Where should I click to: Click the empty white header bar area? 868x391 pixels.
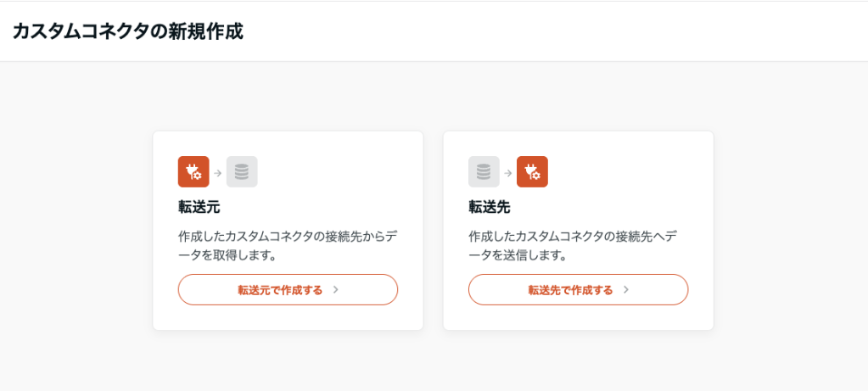[552, 32]
